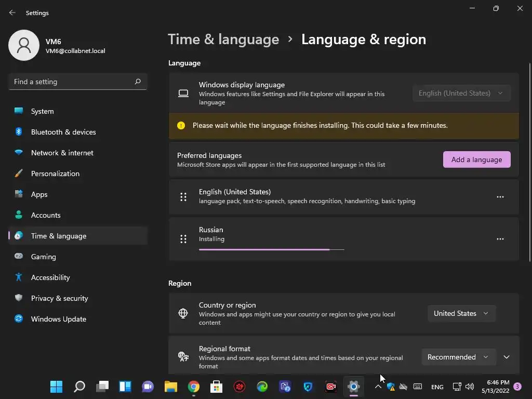Open taskbar Search
Image resolution: width=532 pixels, height=399 pixels.
pos(79,387)
